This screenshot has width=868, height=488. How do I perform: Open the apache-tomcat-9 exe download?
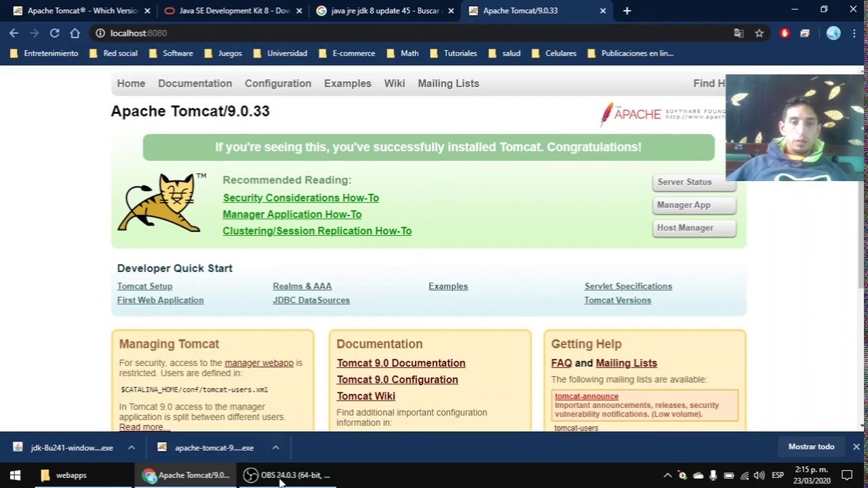206,447
